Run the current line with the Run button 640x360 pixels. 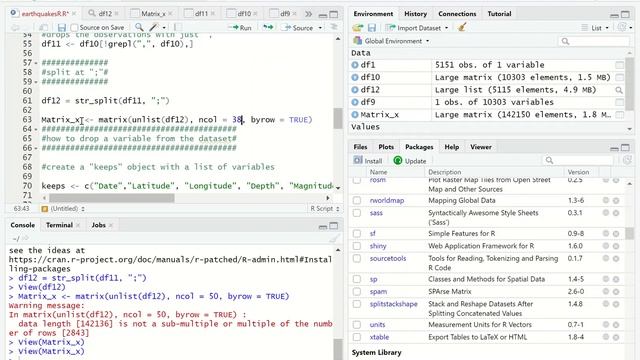click(x=241, y=28)
